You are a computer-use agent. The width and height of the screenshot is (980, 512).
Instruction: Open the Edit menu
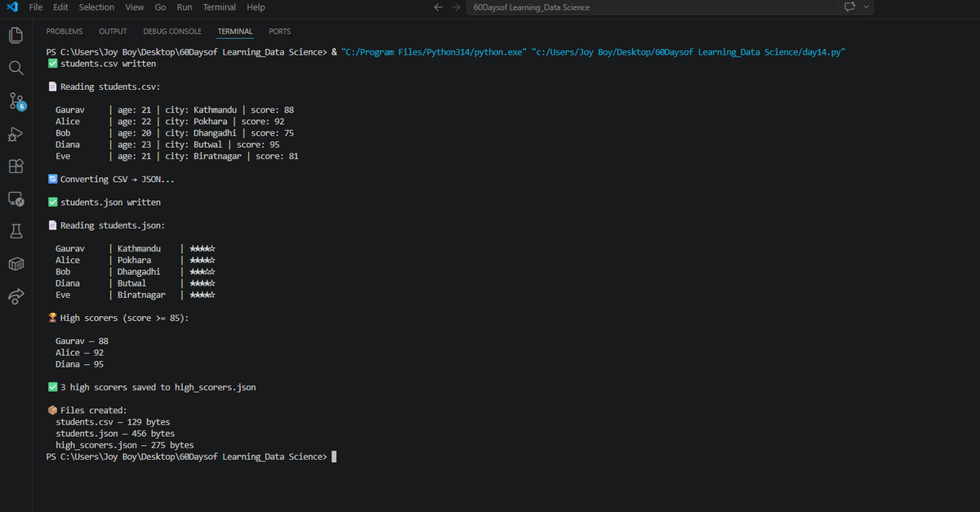[60, 7]
